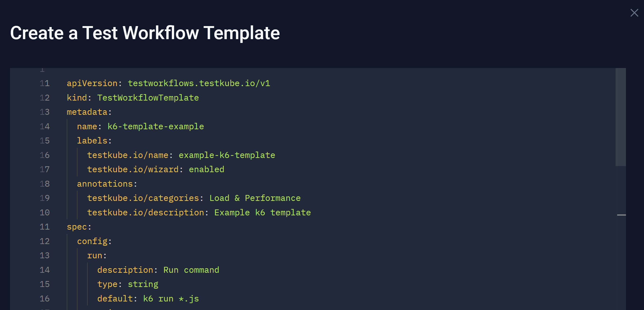Select the annotations line
This screenshot has height=310, width=644.
click(x=107, y=184)
